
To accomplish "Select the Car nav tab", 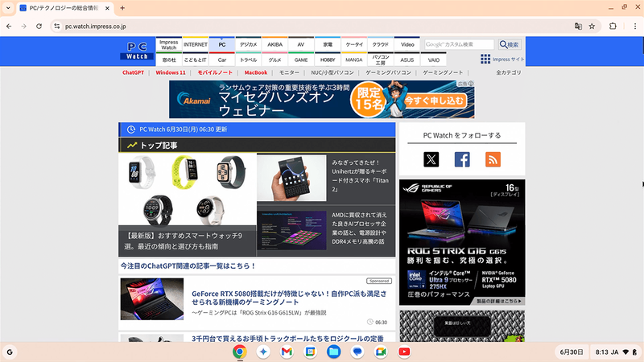I will (222, 60).
